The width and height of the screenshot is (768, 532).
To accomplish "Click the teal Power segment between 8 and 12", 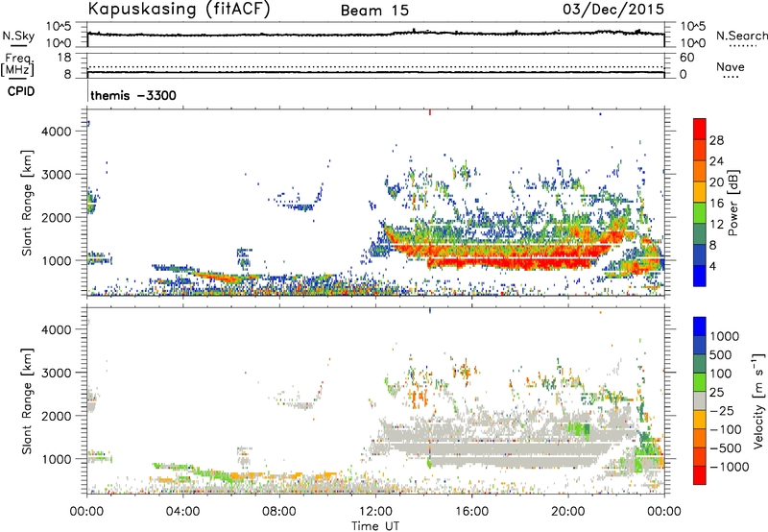I will pyautogui.click(x=700, y=234).
